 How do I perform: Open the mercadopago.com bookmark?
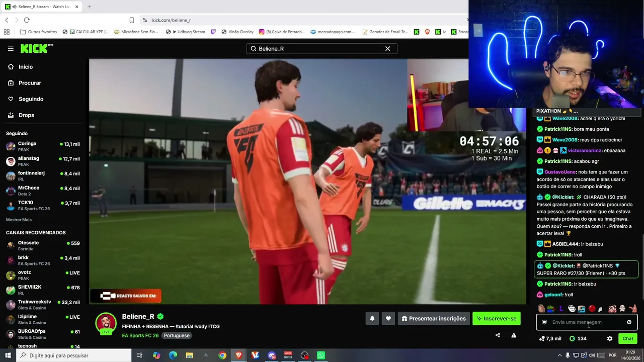click(333, 32)
